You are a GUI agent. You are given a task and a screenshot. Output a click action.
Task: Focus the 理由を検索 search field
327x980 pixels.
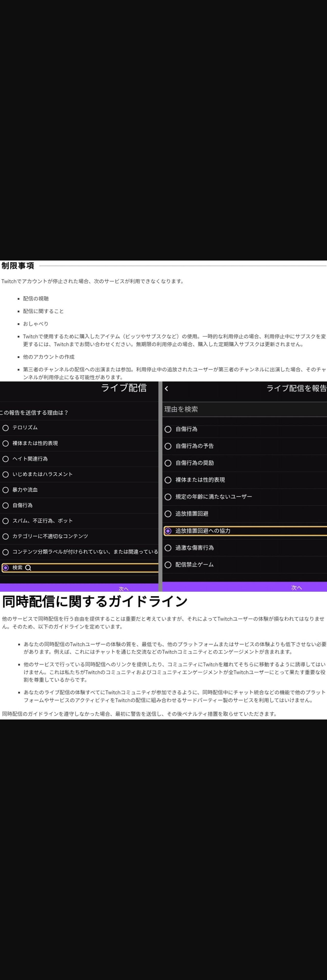tap(244, 409)
